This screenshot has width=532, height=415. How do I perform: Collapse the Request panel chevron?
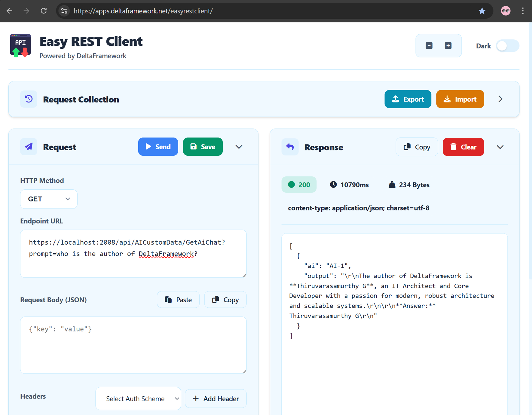click(239, 147)
